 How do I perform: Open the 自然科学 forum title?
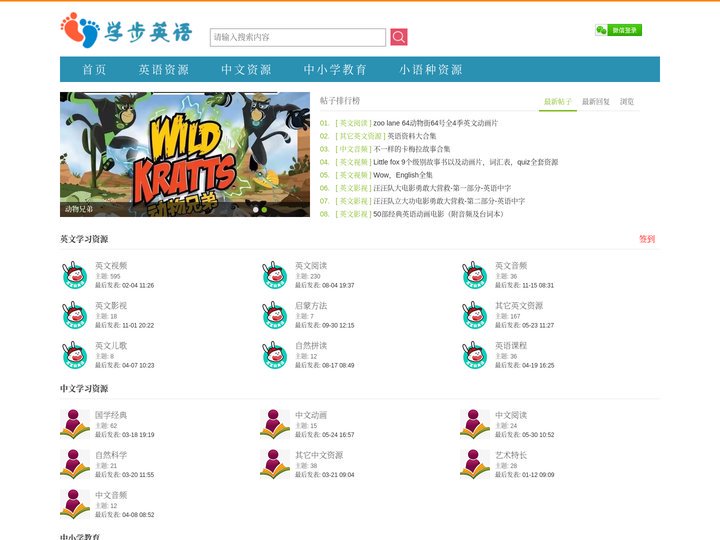(111, 455)
